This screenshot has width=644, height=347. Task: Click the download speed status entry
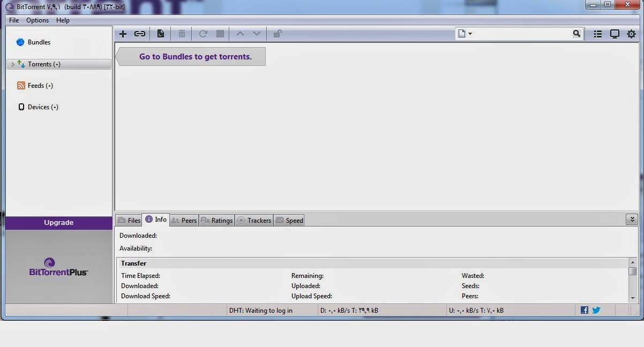click(349, 310)
